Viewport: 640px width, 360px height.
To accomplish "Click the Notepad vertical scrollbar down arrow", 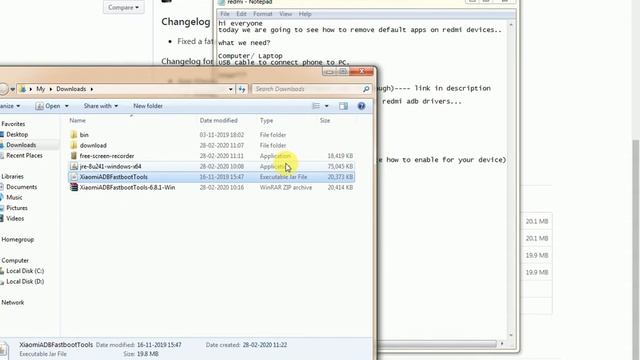I will point(511,335).
